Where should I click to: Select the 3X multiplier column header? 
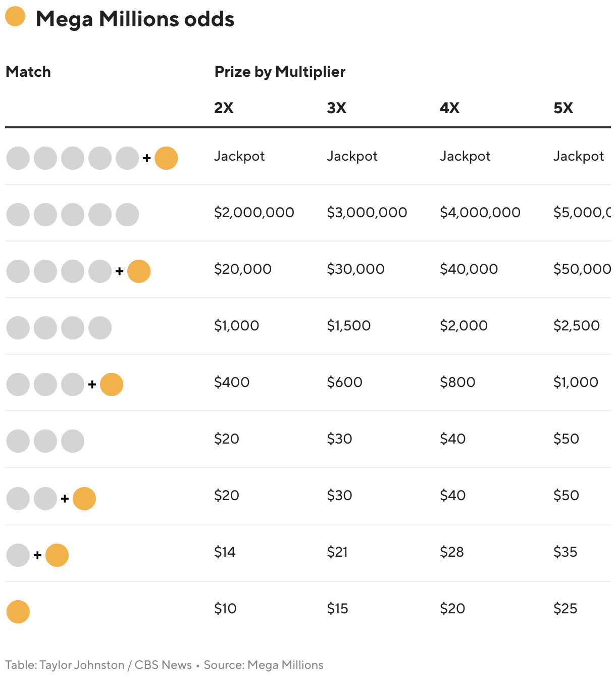coord(337,108)
